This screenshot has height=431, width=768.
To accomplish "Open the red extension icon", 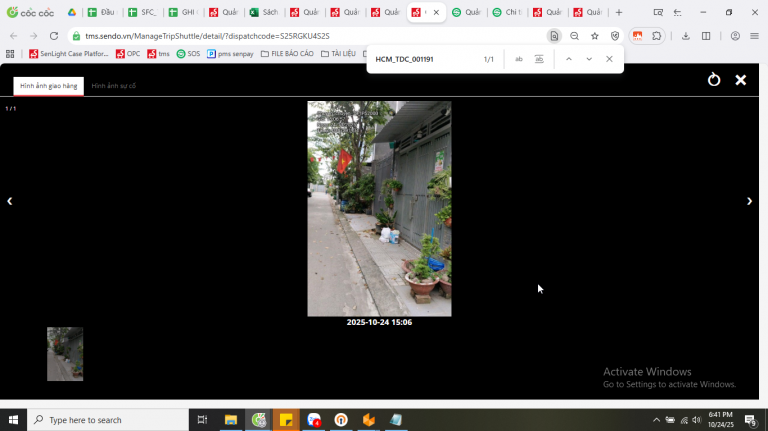I will [637, 36].
